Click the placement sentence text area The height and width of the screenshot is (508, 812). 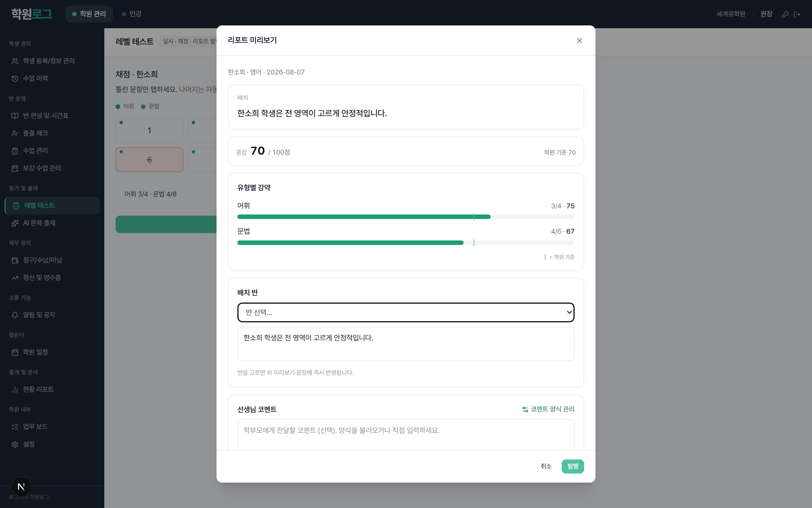(x=406, y=344)
